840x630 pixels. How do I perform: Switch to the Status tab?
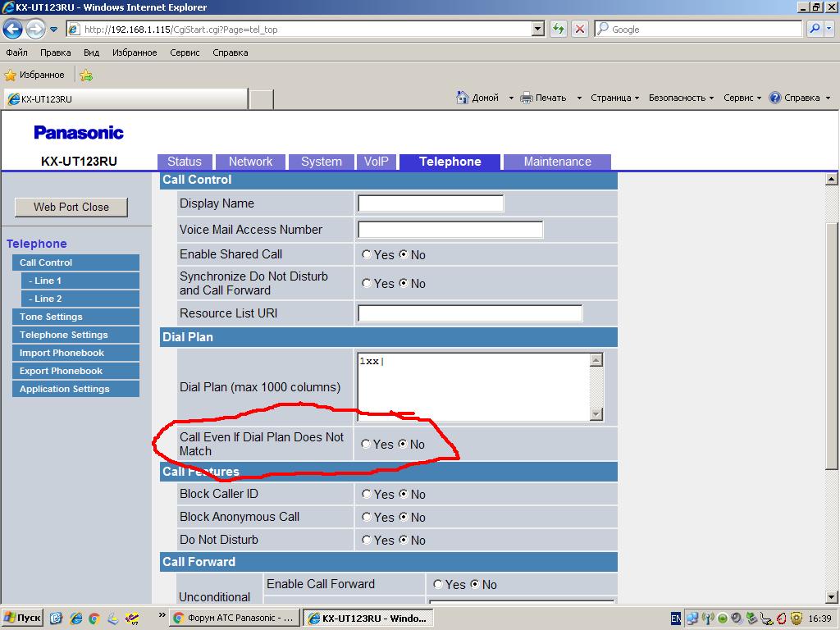[x=185, y=162]
